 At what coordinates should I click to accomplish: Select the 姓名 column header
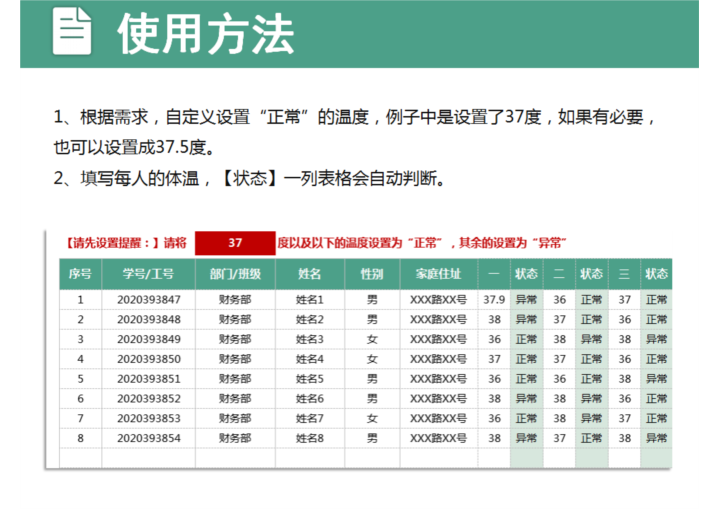pos(310,274)
